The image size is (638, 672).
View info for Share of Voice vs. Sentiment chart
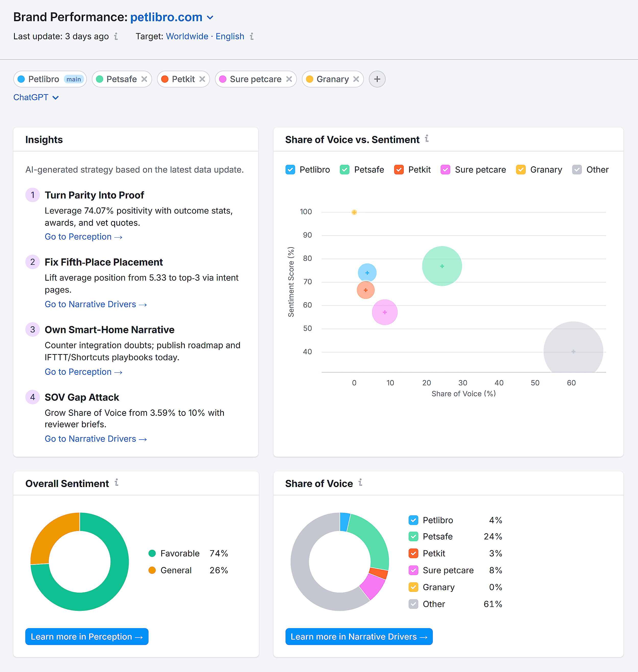(427, 139)
